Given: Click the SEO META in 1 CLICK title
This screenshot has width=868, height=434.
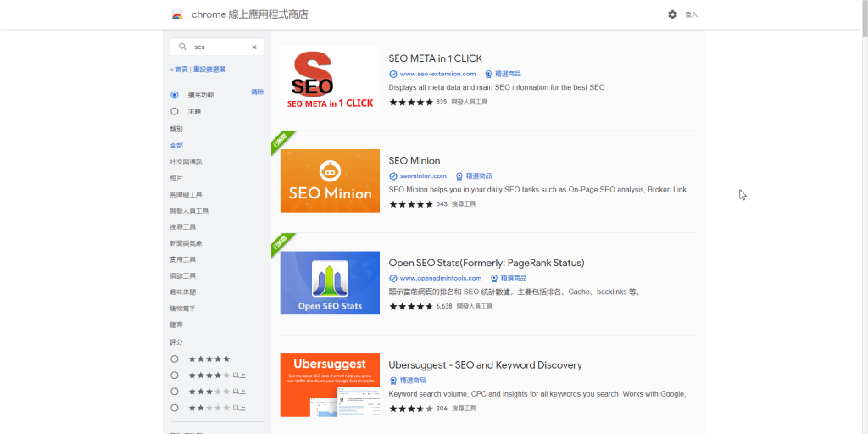Looking at the screenshot, I should [x=436, y=58].
